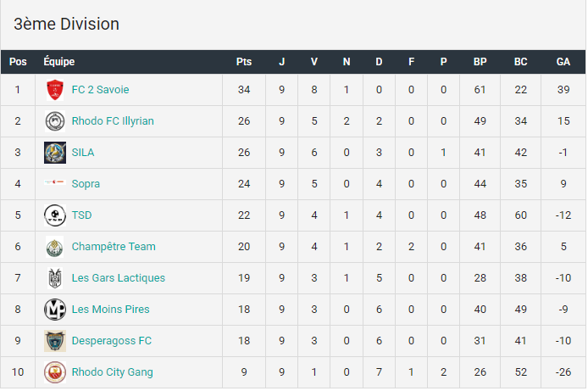
Task: Click the Champêtre Team crest
Action: click(x=55, y=247)
